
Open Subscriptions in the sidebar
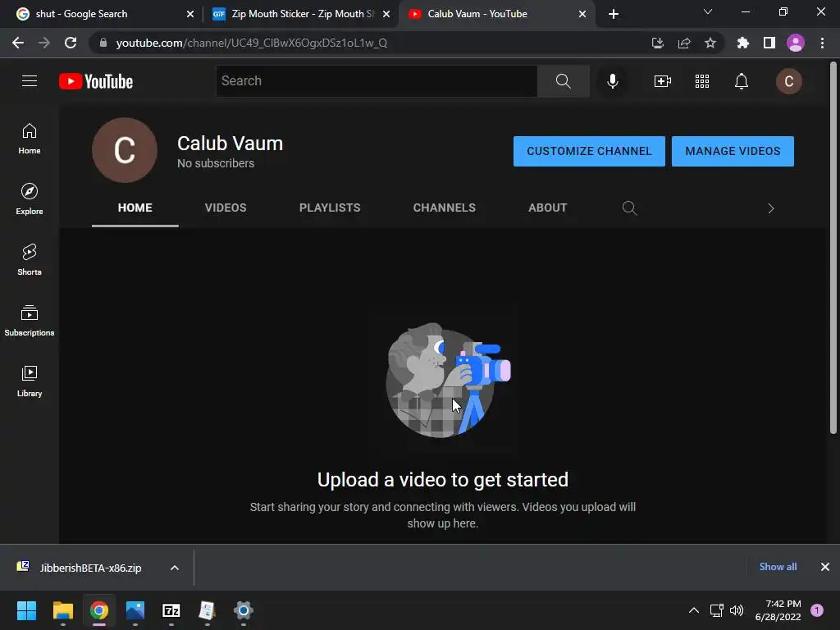point(30,321)
